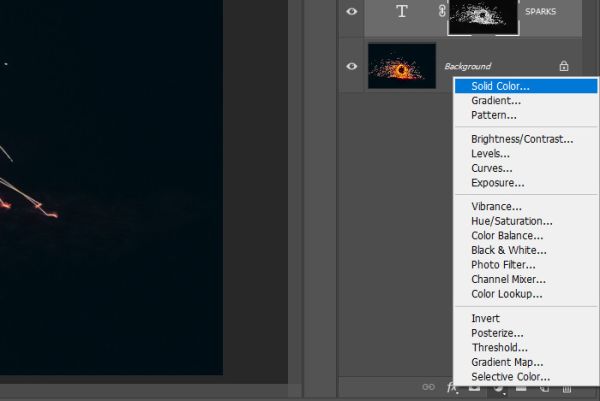Choose Pattern fill layer
Image resolution: width=600 pixels, height=401 pixels.
526,115
